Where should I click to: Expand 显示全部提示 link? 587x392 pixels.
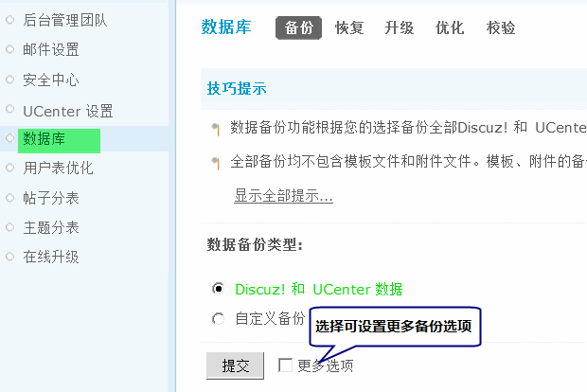pos(283,196)
